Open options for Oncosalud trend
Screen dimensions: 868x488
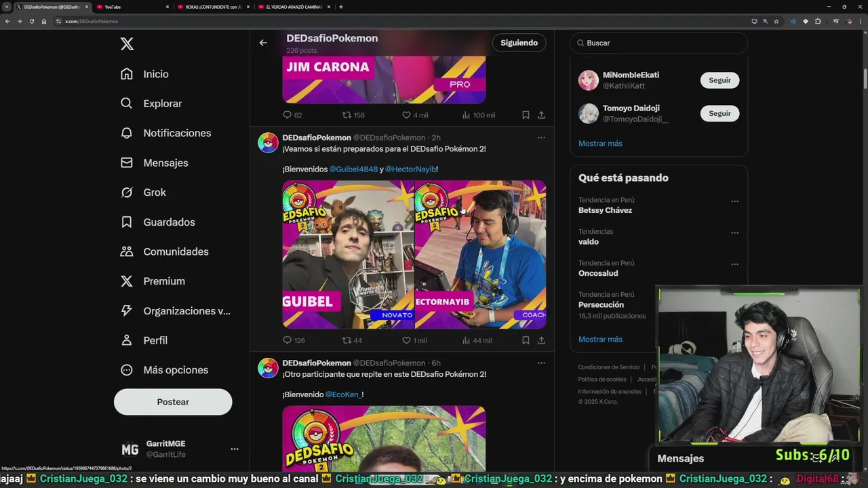734,264
